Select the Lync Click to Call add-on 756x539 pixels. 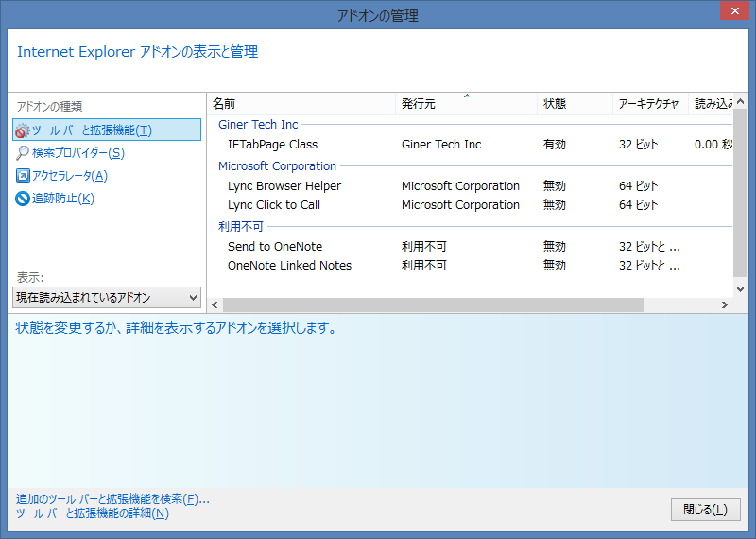coord(274,204)
